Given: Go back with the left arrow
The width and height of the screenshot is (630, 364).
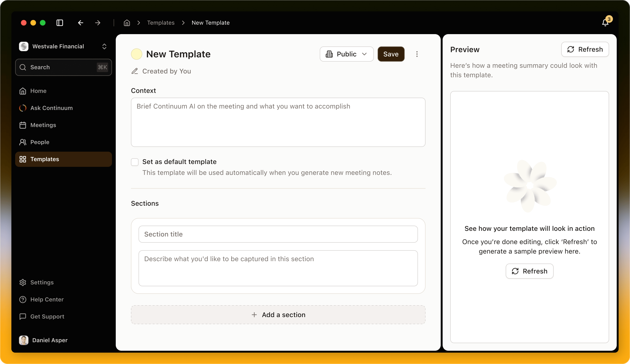Looking at the screenshot, I should 80,23.
